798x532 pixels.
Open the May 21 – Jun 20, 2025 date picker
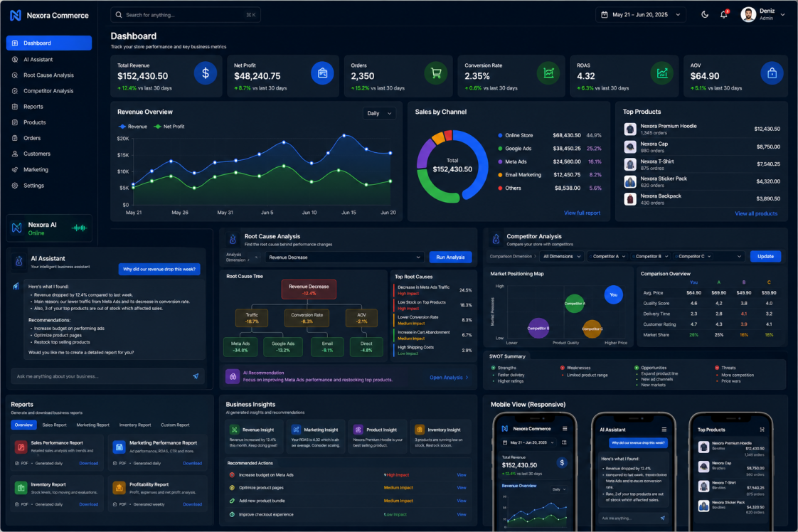641,15
